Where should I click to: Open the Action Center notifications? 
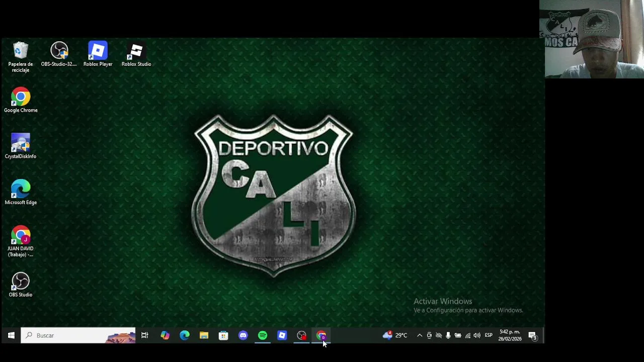(x=533, y=336)
